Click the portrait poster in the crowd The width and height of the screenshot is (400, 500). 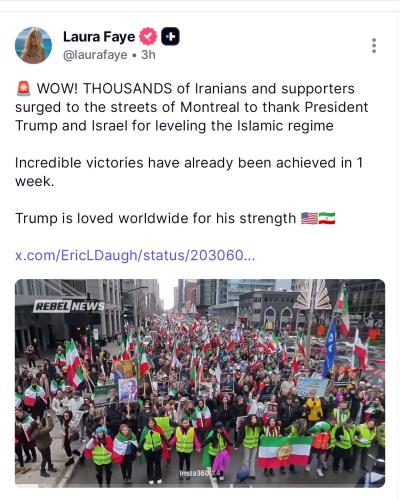click(128, 390)
